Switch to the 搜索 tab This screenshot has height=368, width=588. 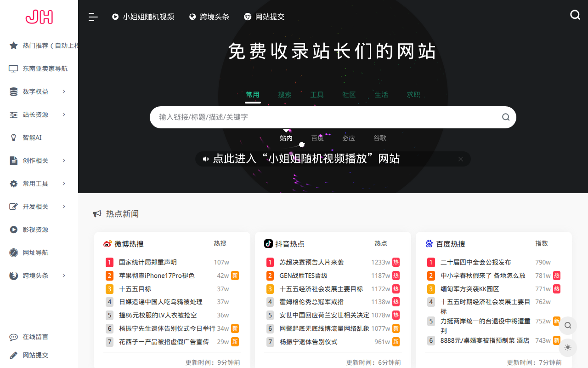pyautogui.click(x=284, y=95)
